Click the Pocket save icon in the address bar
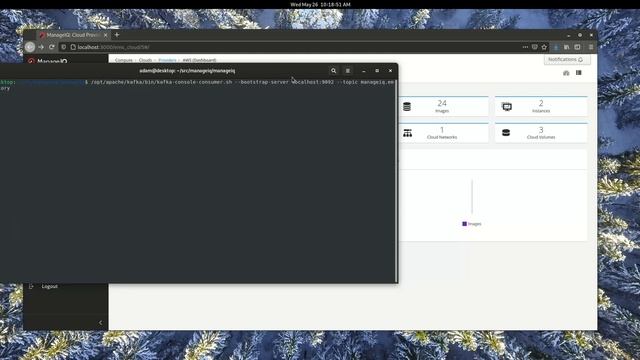Viewport: 640px width, 360px height. click(x=535, y=47)
